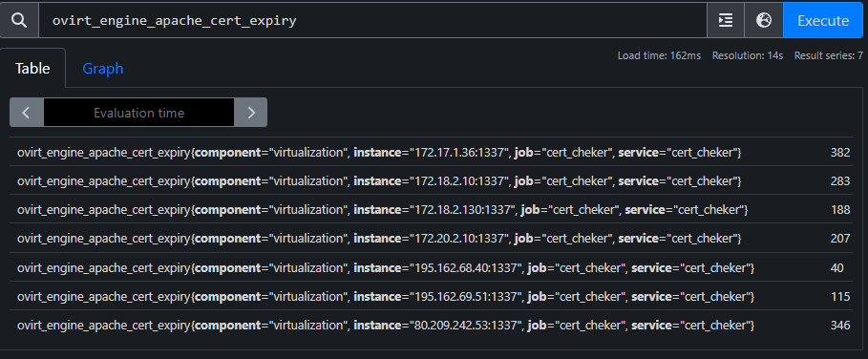Select the series for instance 80.209.242.53:1337
This screenshot has width=868, height=359.
[x=434, y=326]
